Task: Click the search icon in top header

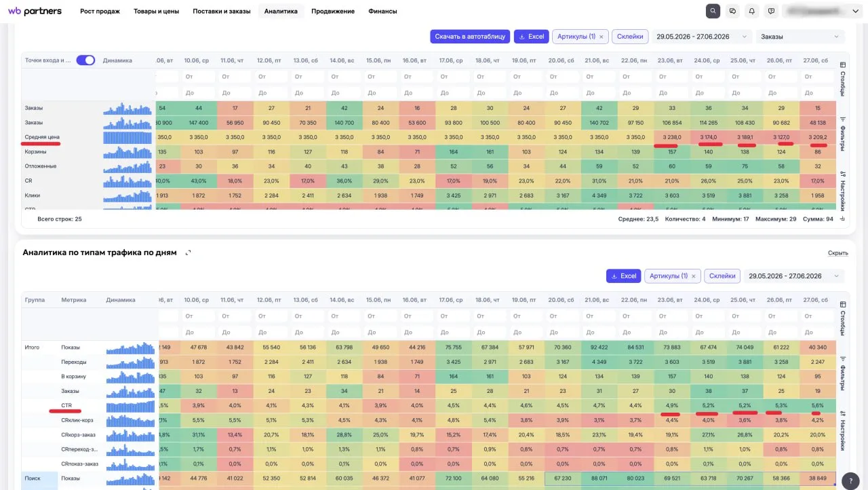Action: pos(713,11)
